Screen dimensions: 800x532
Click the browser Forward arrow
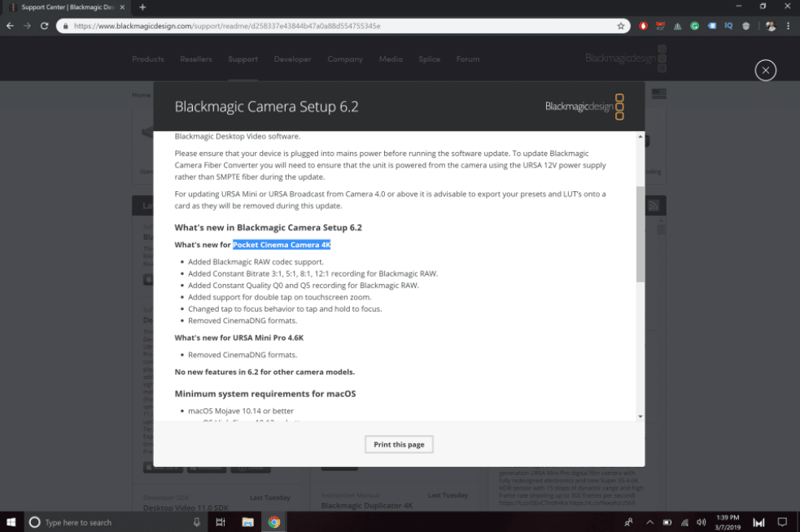pyautogui.click(x=27, y=25)
